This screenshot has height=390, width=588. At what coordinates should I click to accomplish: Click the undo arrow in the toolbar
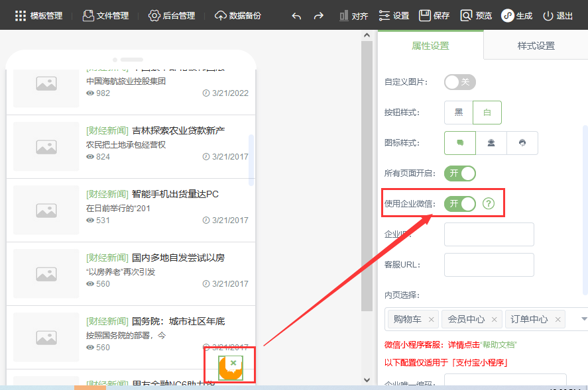296,15
